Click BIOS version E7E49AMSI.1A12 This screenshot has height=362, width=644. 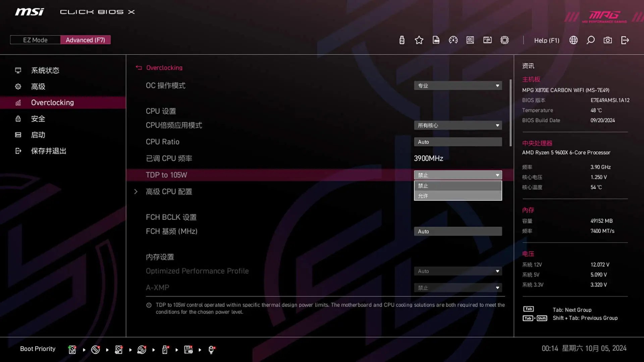pos(610,100)
